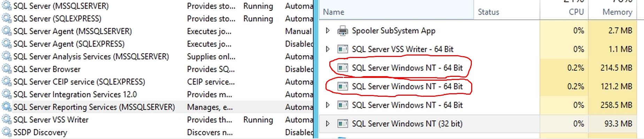The image size is (644, 139).
Task: Expand SQL Server VSS Writer - 64 Bit process
Action: point(328,49)
